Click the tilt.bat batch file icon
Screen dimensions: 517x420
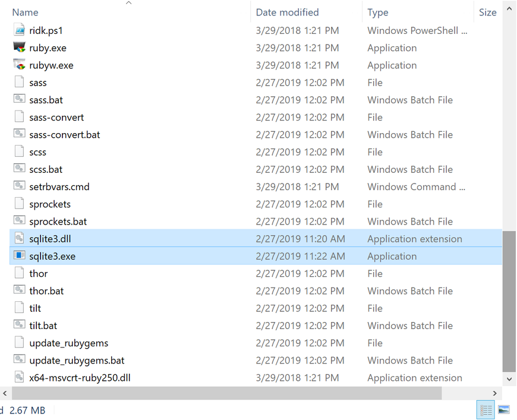point(20,325)
